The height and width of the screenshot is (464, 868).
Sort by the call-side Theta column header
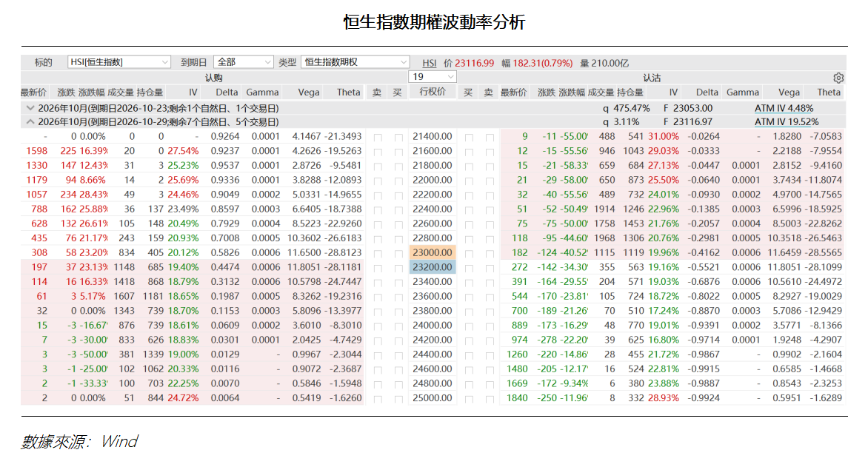(349, 93)
